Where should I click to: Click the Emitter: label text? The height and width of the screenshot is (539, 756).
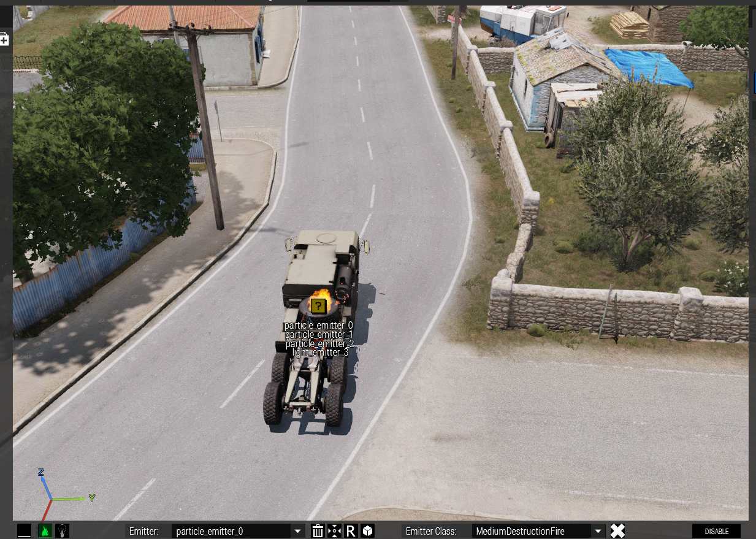click(145, 531)
